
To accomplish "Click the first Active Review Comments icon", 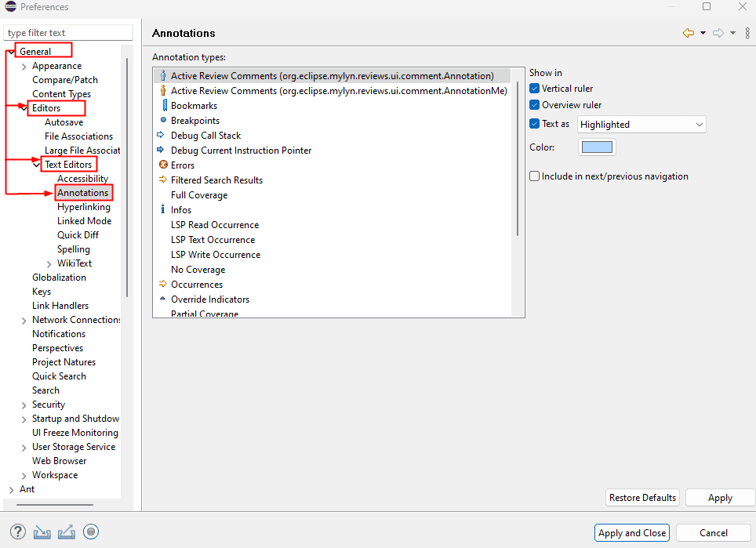I will (163, 76).
